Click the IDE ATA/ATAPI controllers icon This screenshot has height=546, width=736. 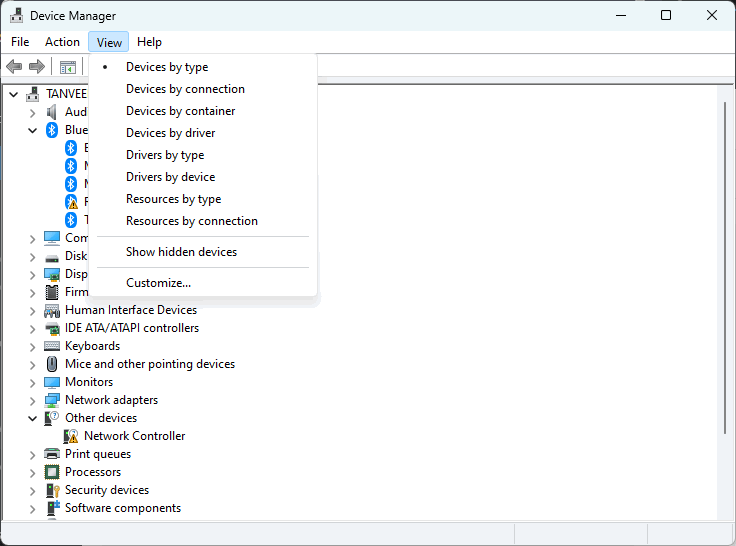[x=52, y=329]
